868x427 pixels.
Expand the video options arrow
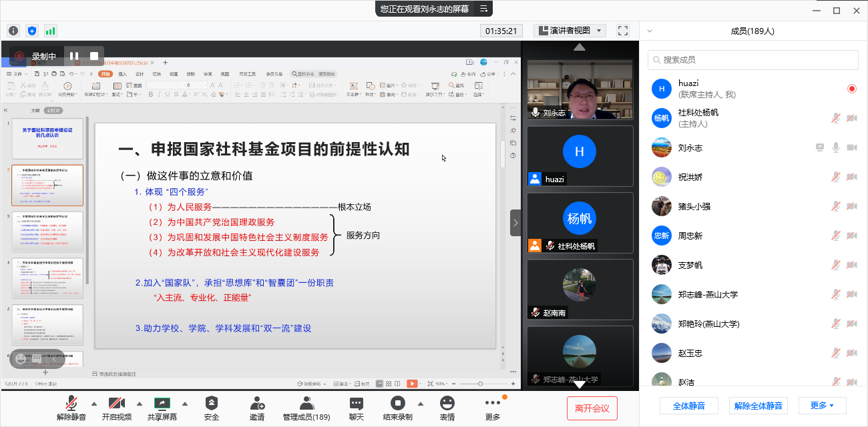coord(139,404)
